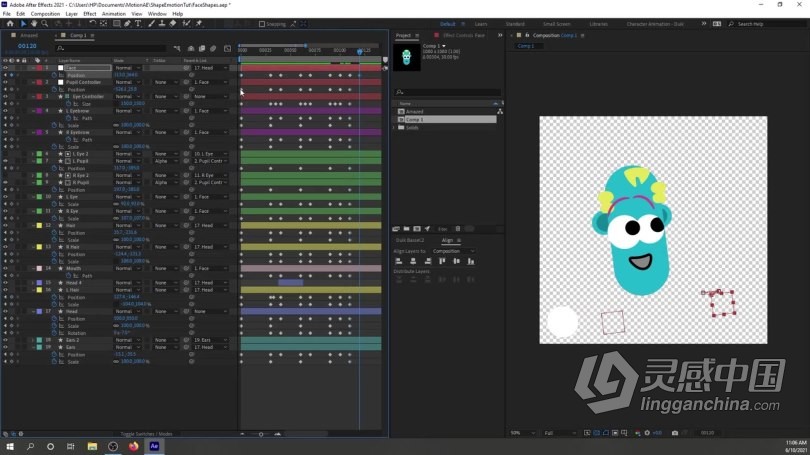Toggle visibility of L Eyebrow layer
Screen dimensions: 810x455
(5, 111)
